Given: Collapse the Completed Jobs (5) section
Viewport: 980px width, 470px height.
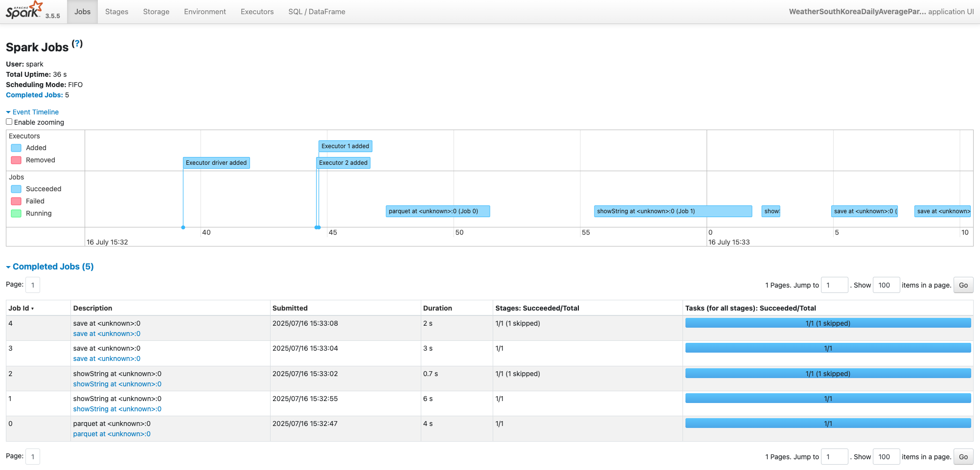Looking at the screenshot, I should pos(50,267).
